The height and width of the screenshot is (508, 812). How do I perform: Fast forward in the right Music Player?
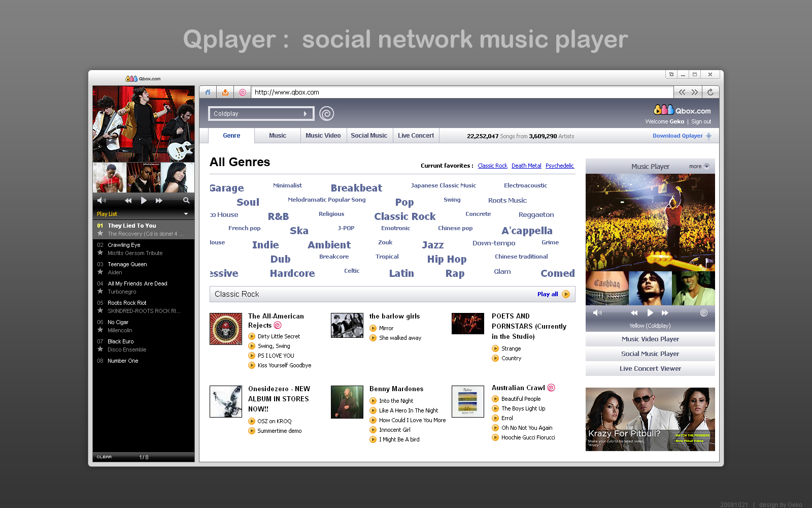point(665,313)
